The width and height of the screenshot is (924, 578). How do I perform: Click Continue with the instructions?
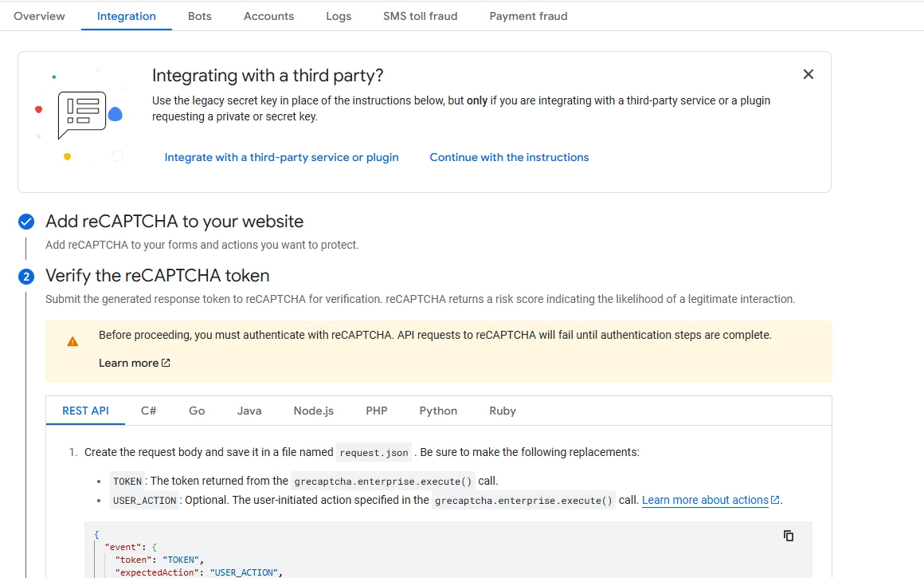(509, 158)
